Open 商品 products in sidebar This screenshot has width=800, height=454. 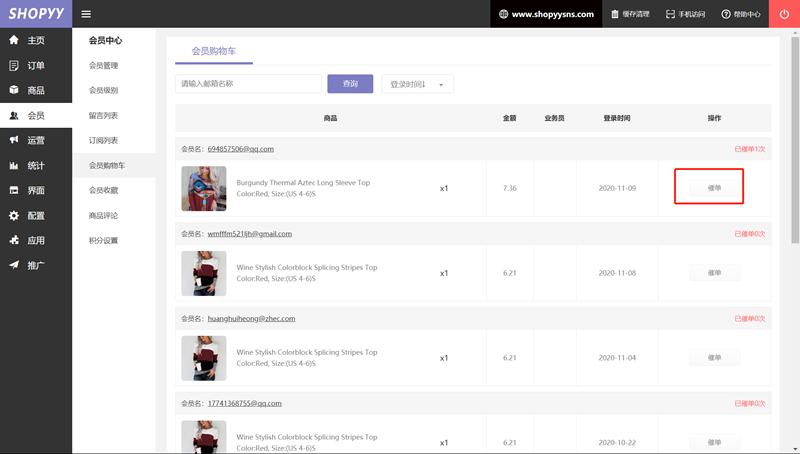point(36,90)
